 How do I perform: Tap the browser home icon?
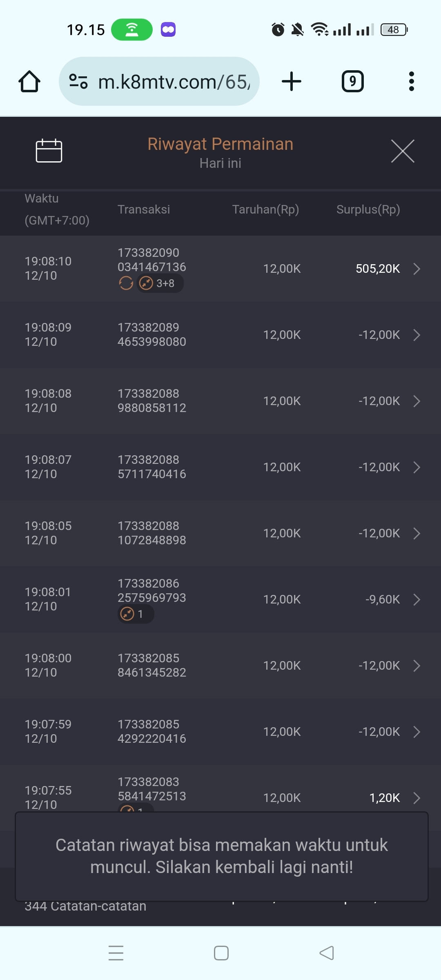pyautogui.click(x=29, y=81)
